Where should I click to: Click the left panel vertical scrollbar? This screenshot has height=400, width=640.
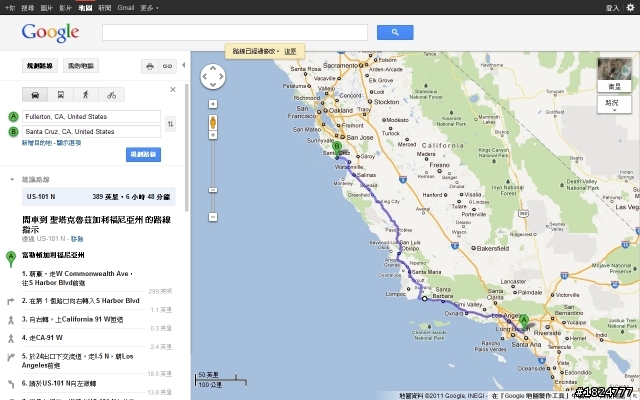(187, 147)
